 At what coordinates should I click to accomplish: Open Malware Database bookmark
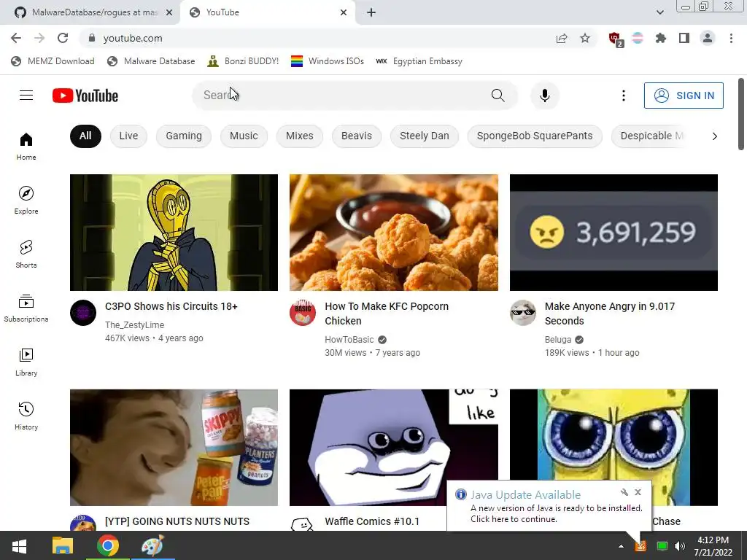point(151,61)
